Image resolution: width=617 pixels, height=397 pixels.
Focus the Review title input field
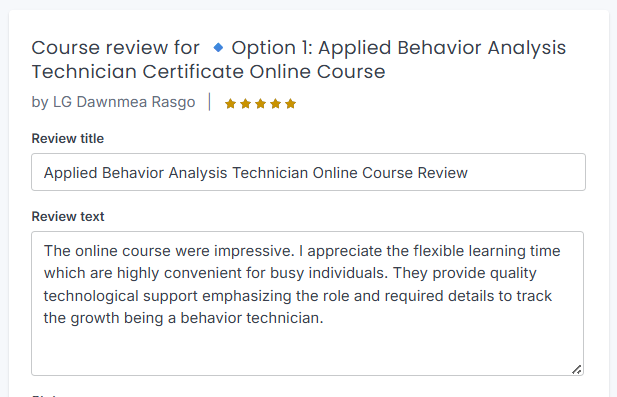point(308,172)
